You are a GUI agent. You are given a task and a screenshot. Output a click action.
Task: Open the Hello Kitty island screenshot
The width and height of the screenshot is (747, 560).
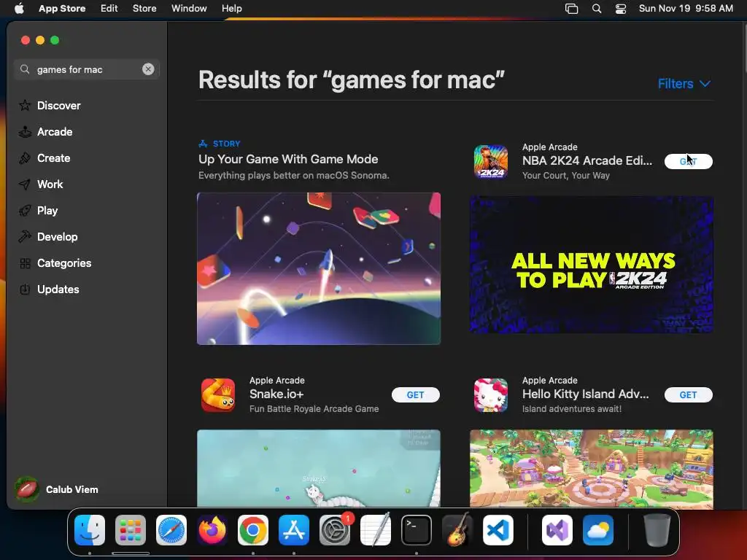point(591,468)
